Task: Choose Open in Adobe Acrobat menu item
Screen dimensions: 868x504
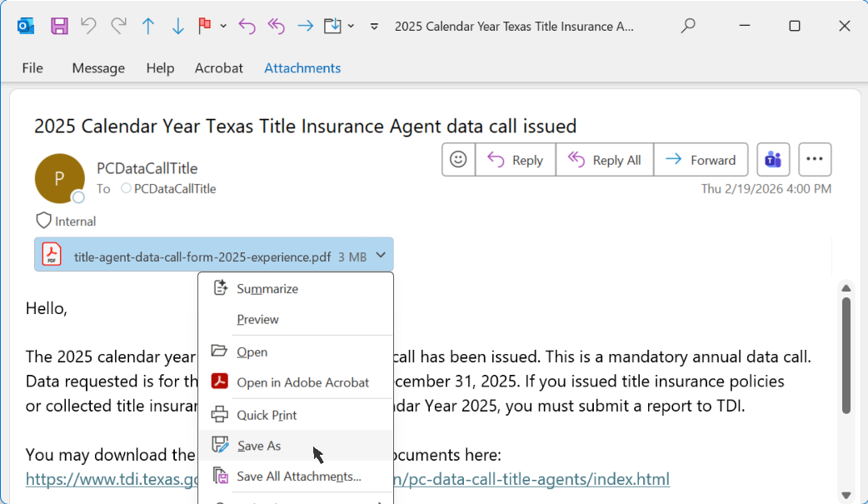Action: pyautogui.click(x=302, y=382)
